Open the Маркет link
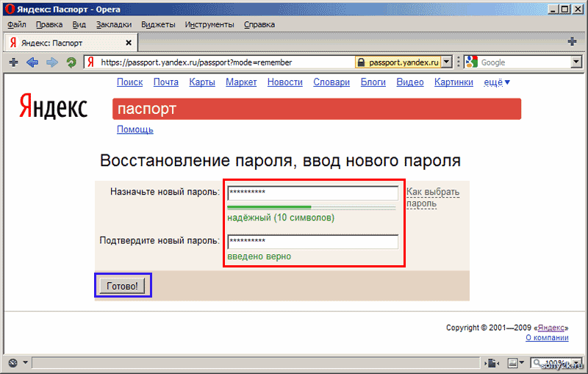The width and height of the screenshot is (588, 374). tap(241, 82)
